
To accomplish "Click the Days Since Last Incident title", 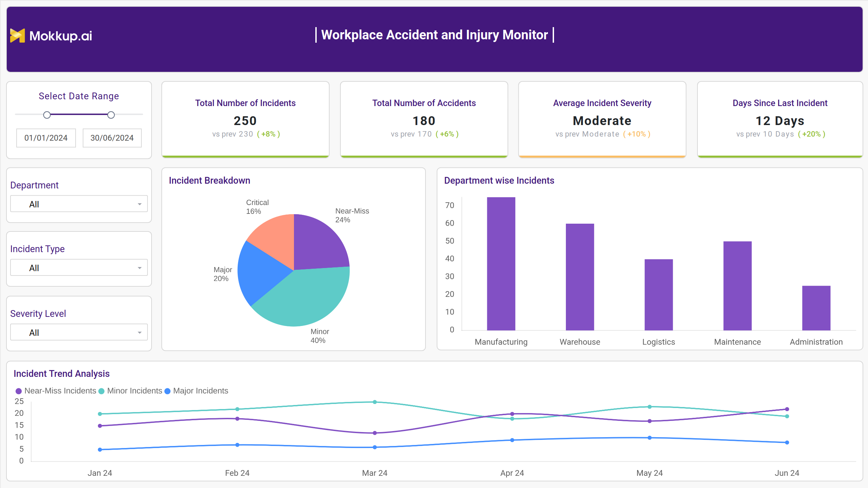I will tap(780, 103).
